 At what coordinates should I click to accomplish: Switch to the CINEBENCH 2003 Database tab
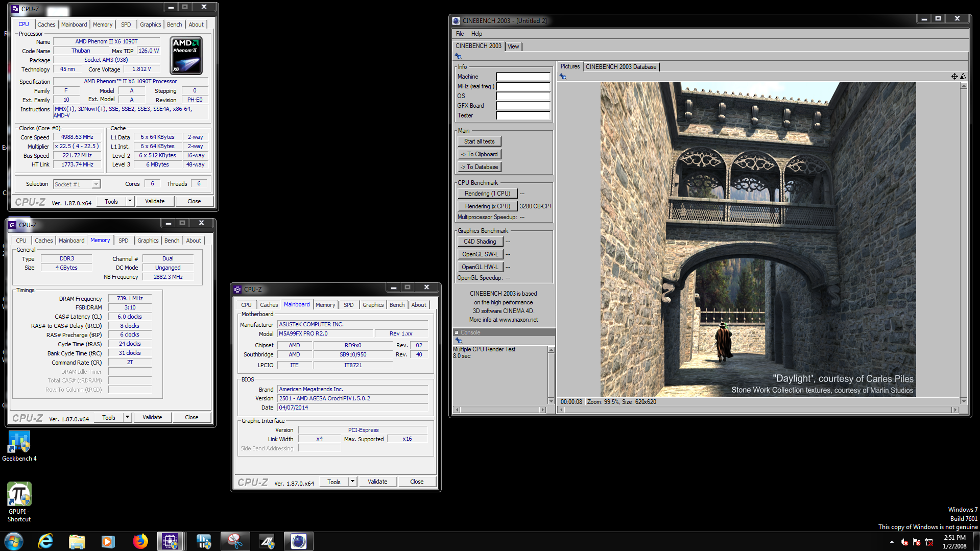pos(621,67)
